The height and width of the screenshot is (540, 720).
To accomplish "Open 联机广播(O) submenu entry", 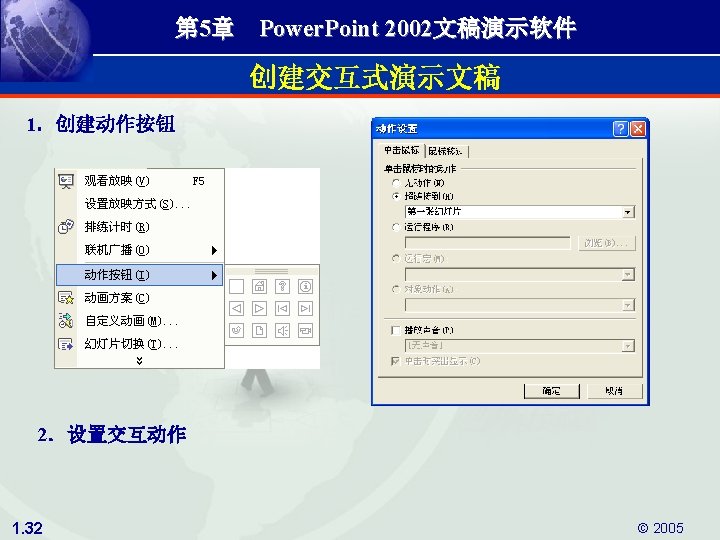I will tap(140, 250).
